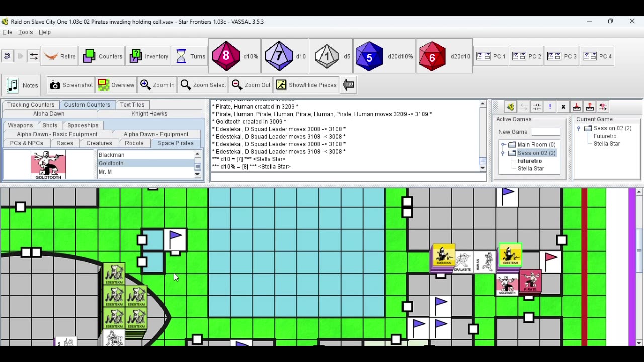Switch to the Text Tiles tab

[x=132, y=105]
